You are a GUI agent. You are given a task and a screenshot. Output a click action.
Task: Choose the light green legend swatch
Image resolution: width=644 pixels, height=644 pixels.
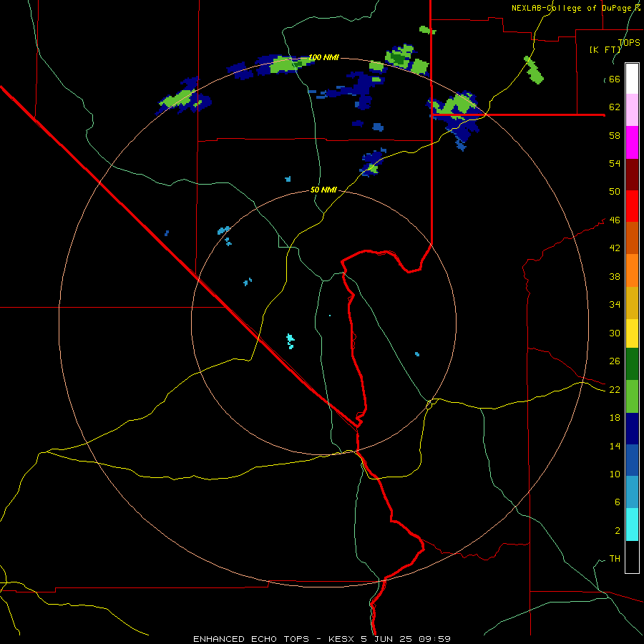pos(632,396)
